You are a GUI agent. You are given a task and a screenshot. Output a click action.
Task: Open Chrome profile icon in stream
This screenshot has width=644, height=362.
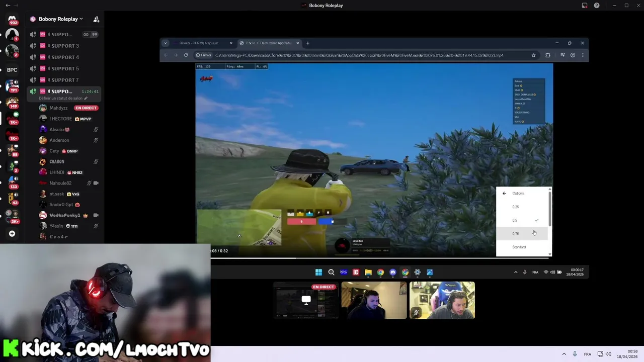pos(573,55)
